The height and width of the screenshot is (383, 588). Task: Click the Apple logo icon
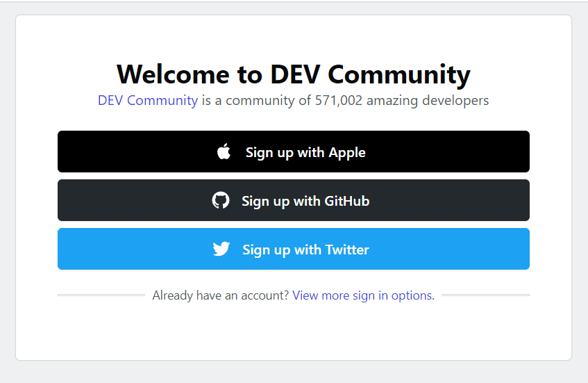tap(224, 152)
